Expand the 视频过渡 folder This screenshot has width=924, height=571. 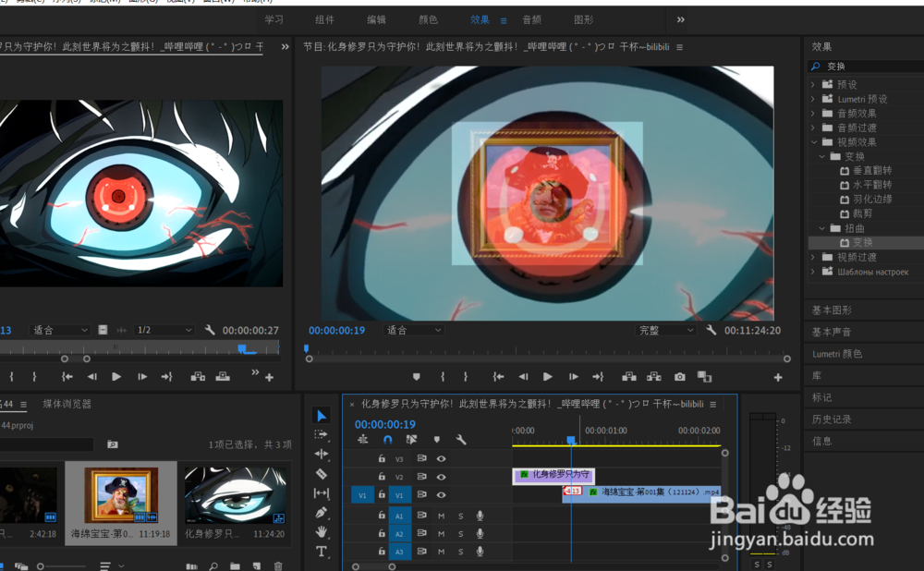click(x=812, y=257)
